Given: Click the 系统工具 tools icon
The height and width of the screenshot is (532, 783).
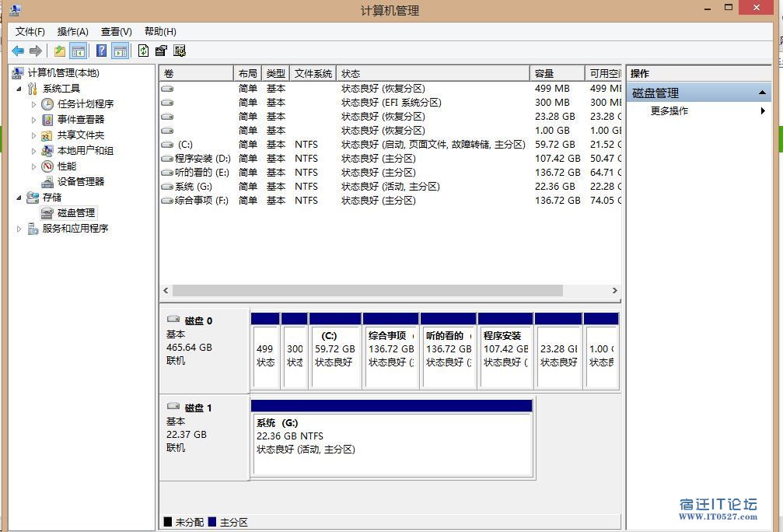Looking at the screenshot, I should [x=33, y=89].
